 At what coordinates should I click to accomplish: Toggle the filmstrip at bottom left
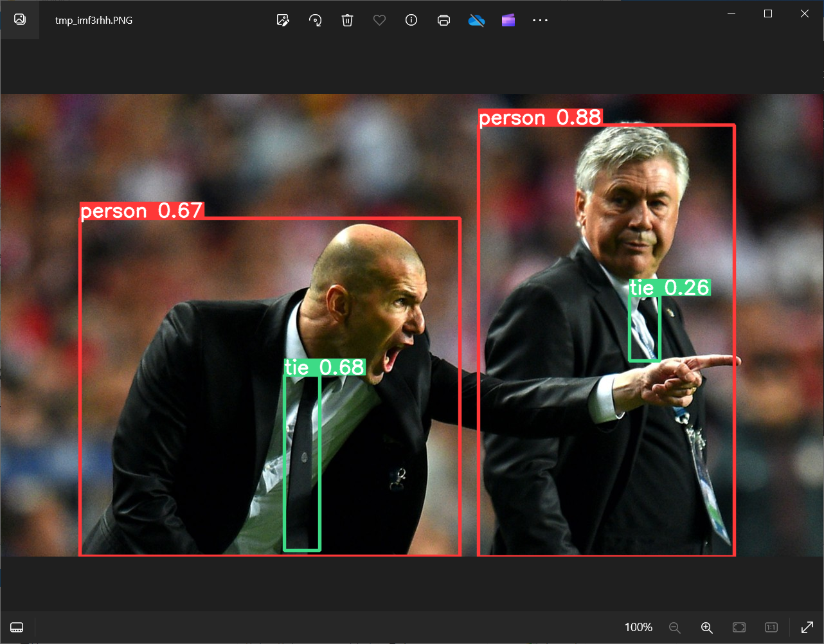click(17, 627)
